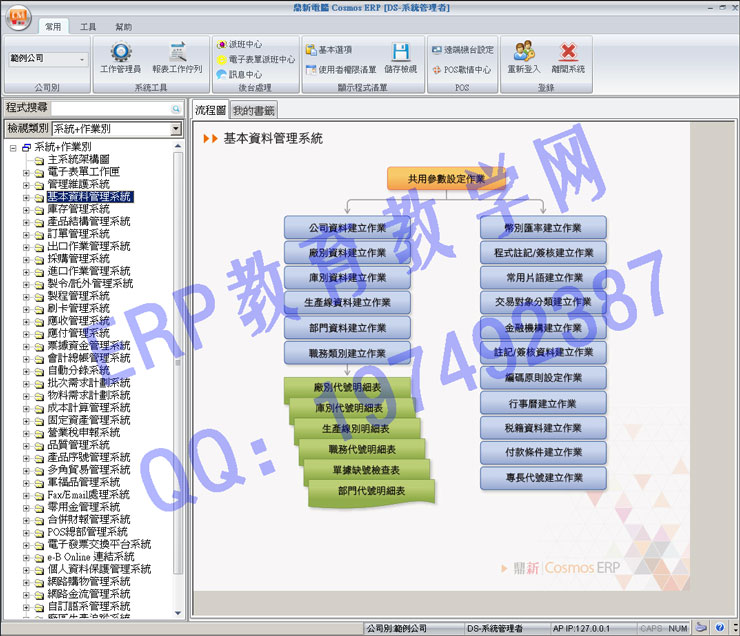Open 基本選項 settings
Screen dimensions: 740x636
(329, 50)
